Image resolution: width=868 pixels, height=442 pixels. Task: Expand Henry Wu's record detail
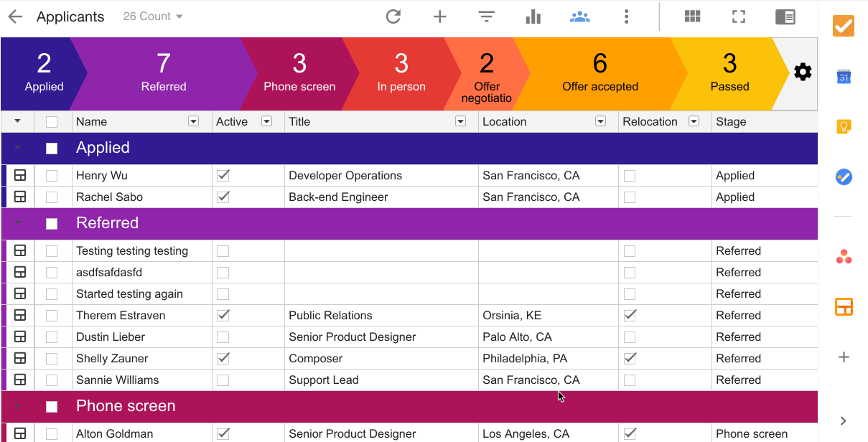[x=19, y=175]
